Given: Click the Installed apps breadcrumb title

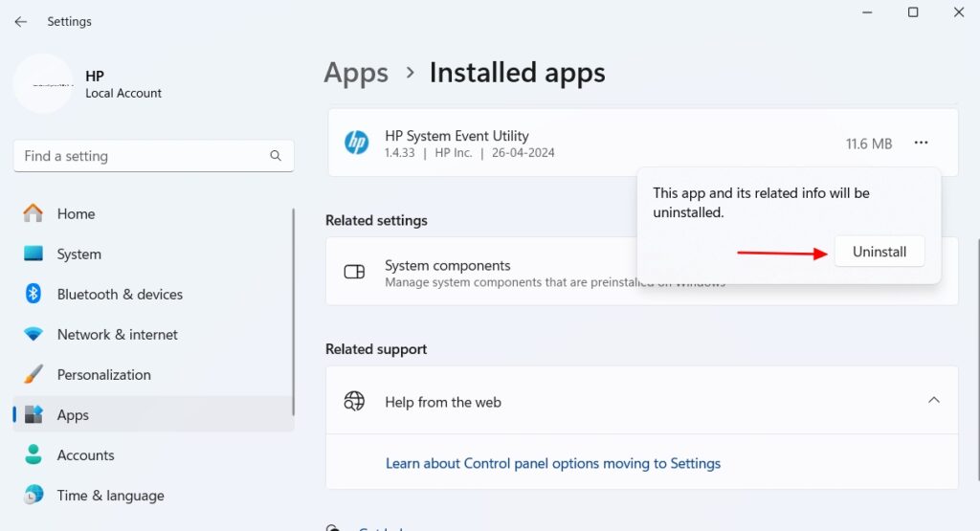Looking at the screenshot, I should (517, 73).
